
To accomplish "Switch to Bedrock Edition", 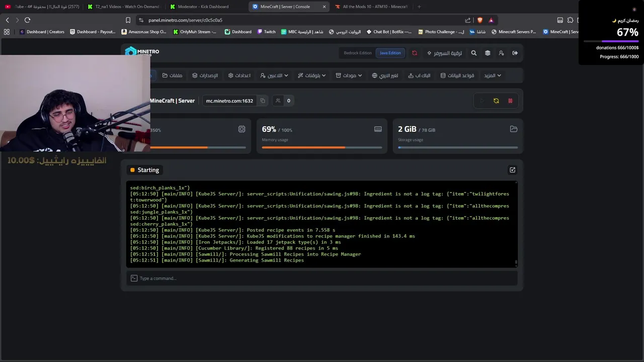I will coord(358,53).
